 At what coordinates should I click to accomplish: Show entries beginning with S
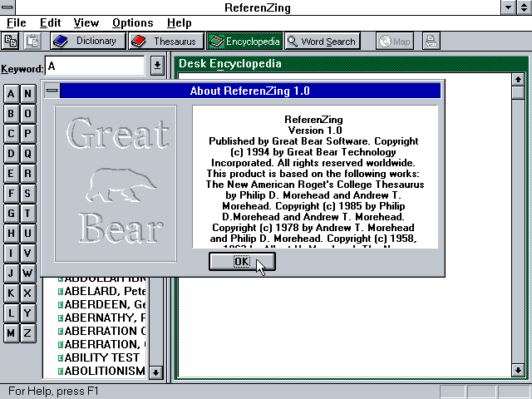(x=27, y=194)
